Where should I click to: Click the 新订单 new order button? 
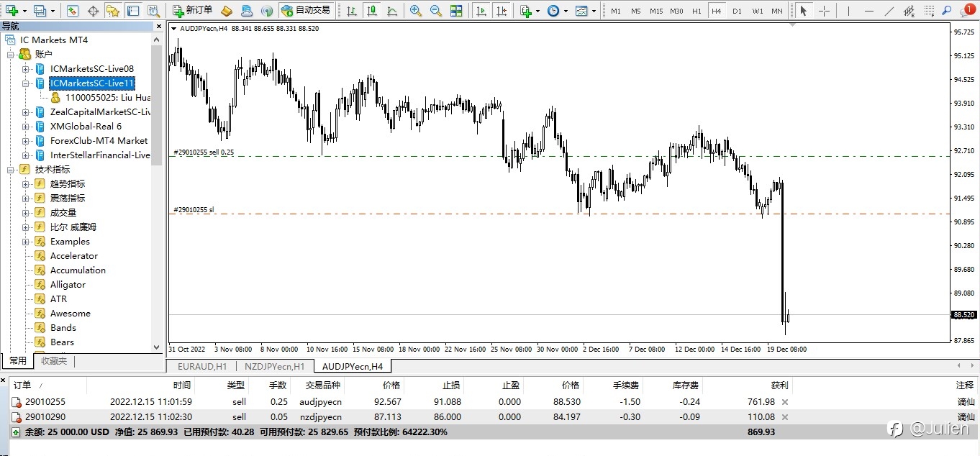tap(193, 10)
